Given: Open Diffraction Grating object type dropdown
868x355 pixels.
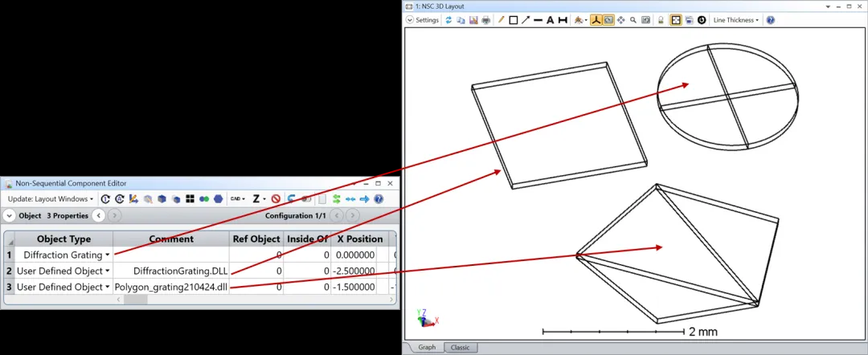Looking at the screenshot, I should tap(108, 255).
